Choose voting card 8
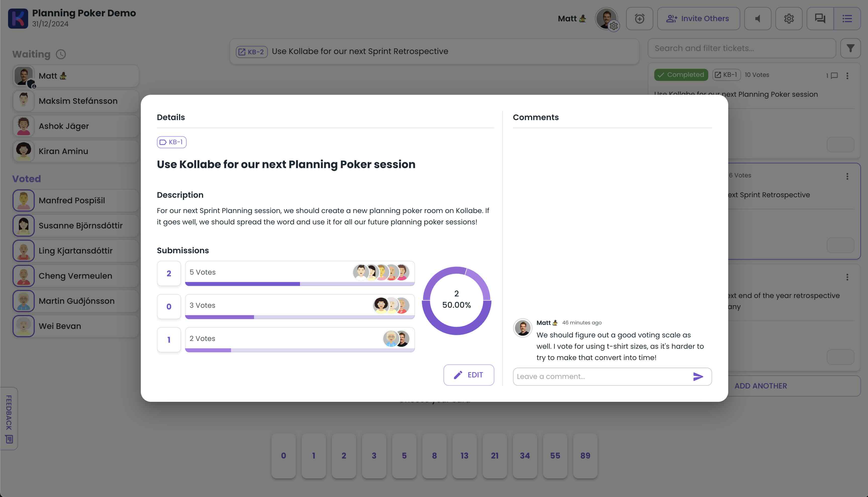Screen dimensions: 868x497 click(x=434, y=456)
